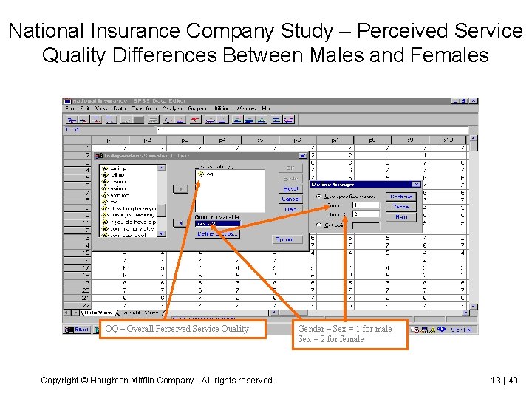
Task: Open the Transform menu
Action: coord(144,109)
